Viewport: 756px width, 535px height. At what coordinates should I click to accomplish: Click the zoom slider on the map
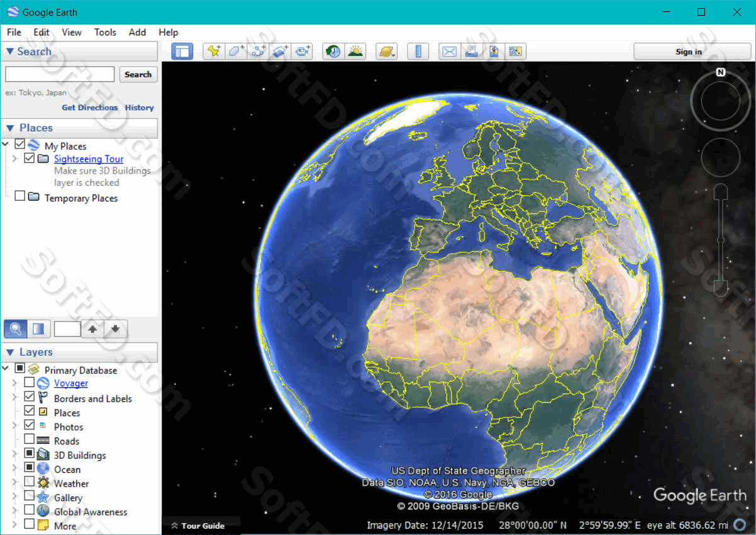[721, 241]
